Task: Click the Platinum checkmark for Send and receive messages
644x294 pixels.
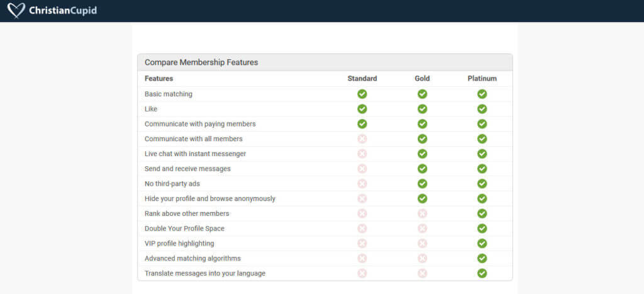Action: 482,169
